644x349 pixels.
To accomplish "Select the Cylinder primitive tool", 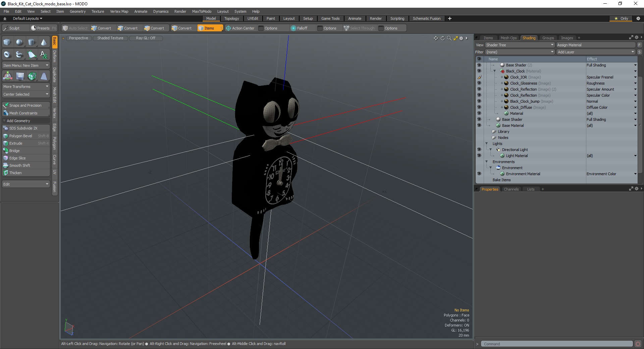I will coord(32,42).
